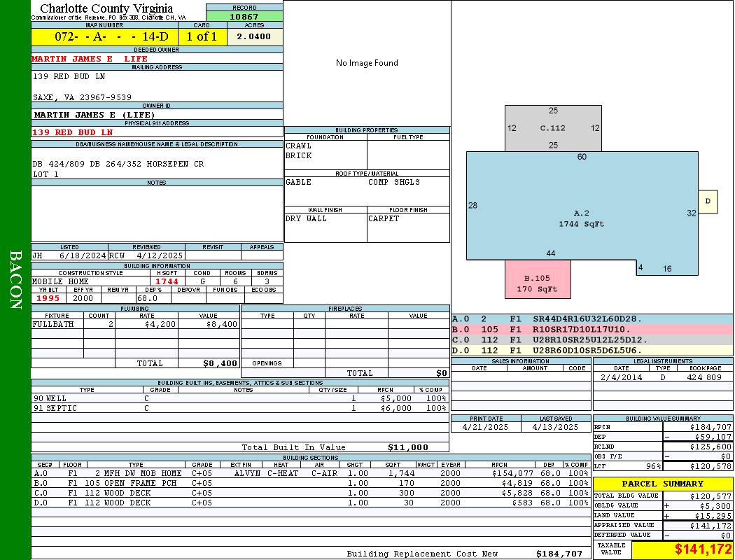Click the pink B.0 sketch legend row
The width and height of the screenshot is (735, 560).
pyautogui.click(x=591, y=329)
